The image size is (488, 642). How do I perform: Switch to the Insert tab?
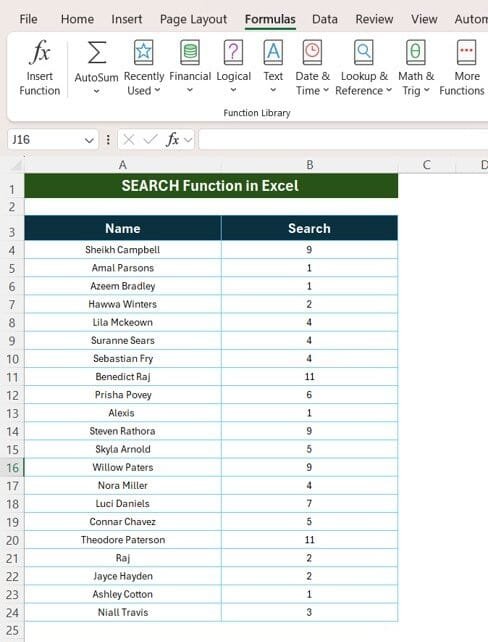coord(127,19)
